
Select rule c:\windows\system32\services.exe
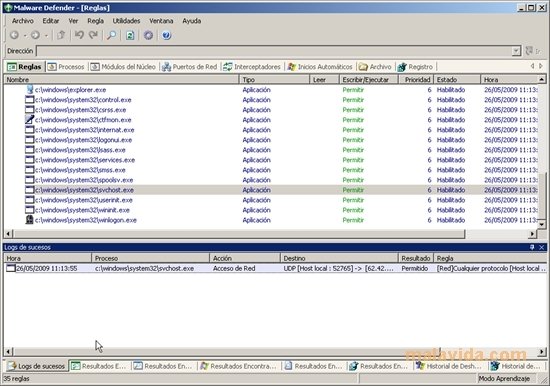click(x=85, y=160)
